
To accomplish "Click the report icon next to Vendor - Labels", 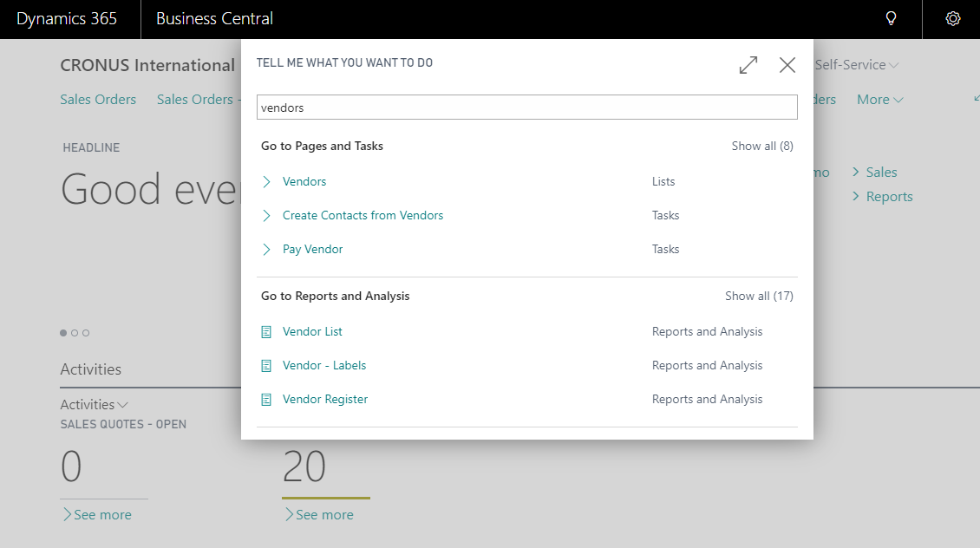I will coord(266,366).
